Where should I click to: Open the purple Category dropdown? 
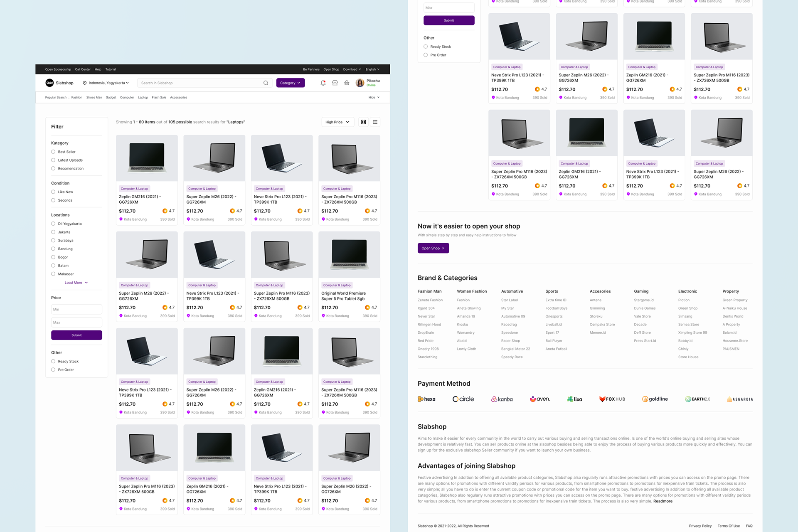tap(290, 83)
